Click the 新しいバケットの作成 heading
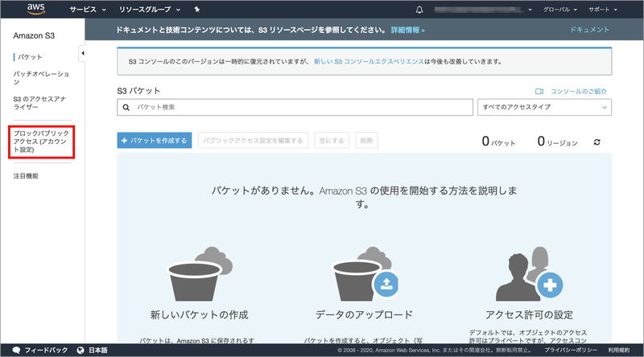Image resolution: width=644 pixels, height=357 pixels. (199, 314)
